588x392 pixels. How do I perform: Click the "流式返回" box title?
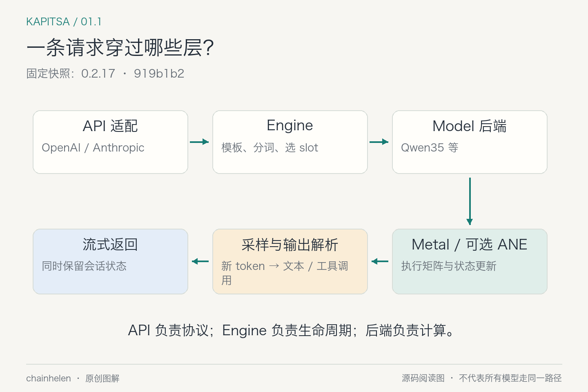point(110,244)
